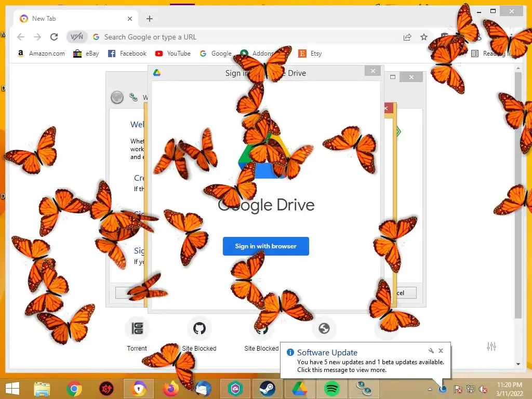Open the Facebook bookmark
Viewport: 532px width, 399px height.
coord(127,54)
